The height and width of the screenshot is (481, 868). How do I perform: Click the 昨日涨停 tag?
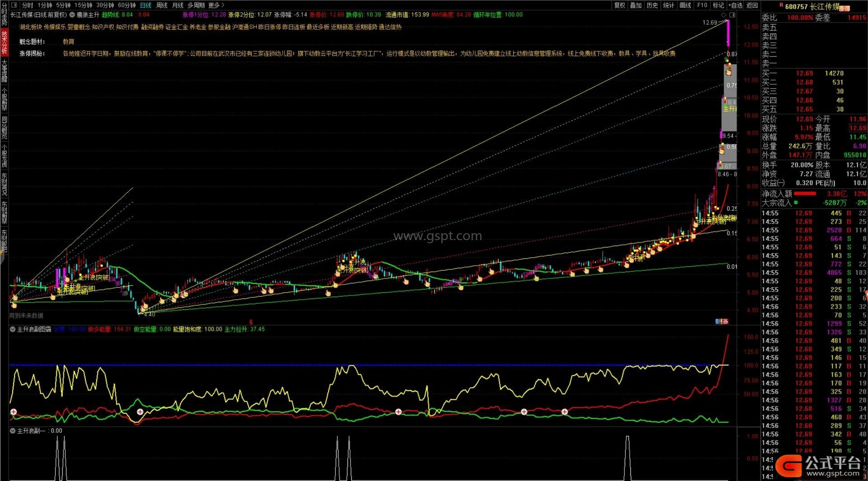(x=269, y=27)
